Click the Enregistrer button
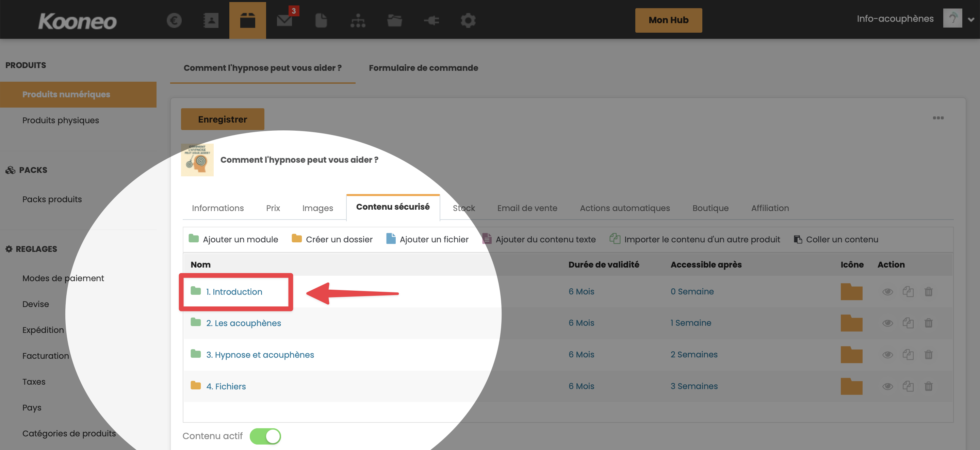 [222, 119]
